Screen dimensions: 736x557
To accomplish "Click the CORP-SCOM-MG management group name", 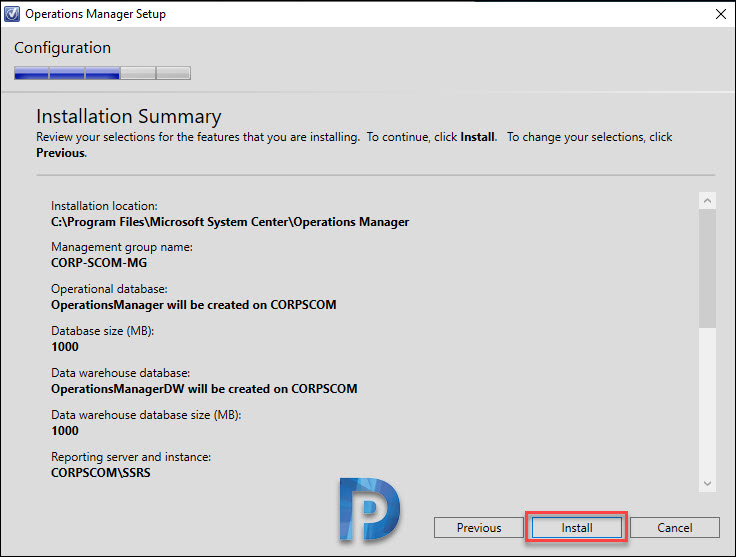I will pyautogui.click(x=99, y=263).
